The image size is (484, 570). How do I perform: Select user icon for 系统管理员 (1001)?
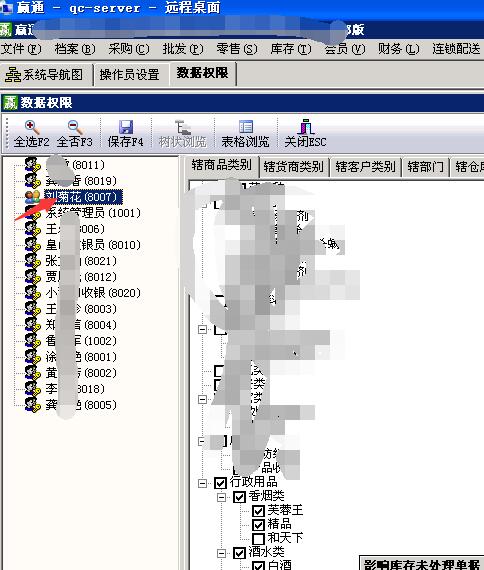tap(32, 213)
